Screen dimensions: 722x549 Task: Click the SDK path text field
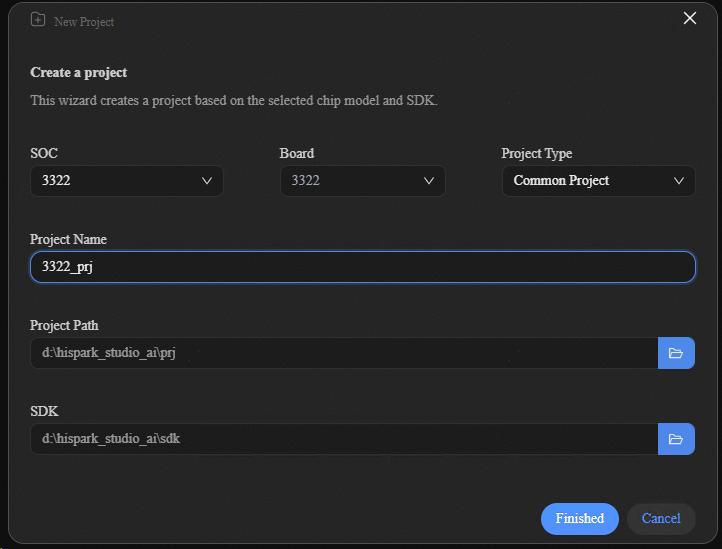[343, 439]
